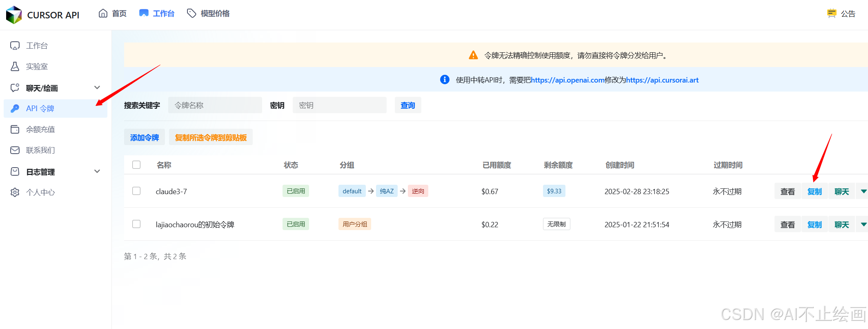Click the 第 1 - 2 条，共 2 条 text
The height and width of the screenshot is (329, 868).
click(155, 256)
